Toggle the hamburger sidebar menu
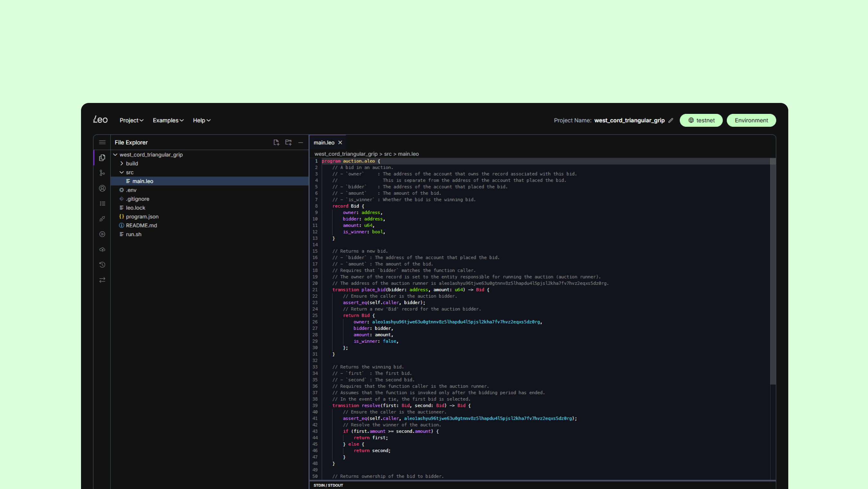 click(x=102, y=142)
